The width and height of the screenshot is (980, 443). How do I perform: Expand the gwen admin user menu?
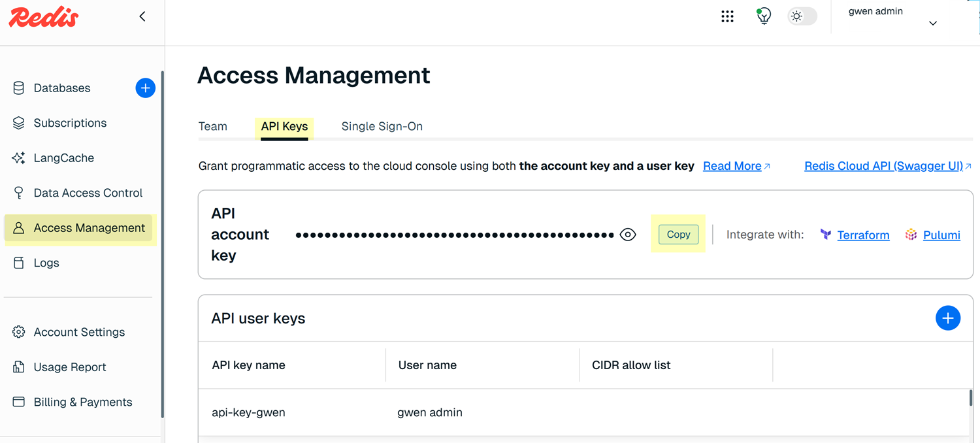(932, 23)
